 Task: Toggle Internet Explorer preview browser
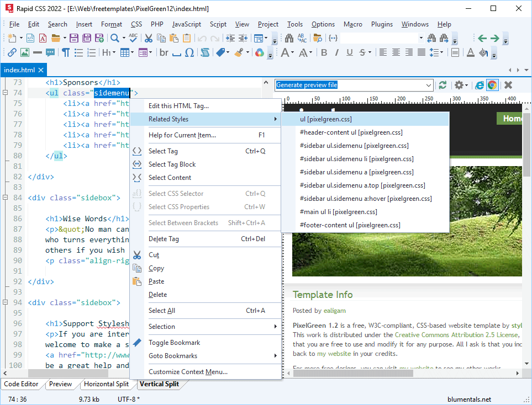480,85
